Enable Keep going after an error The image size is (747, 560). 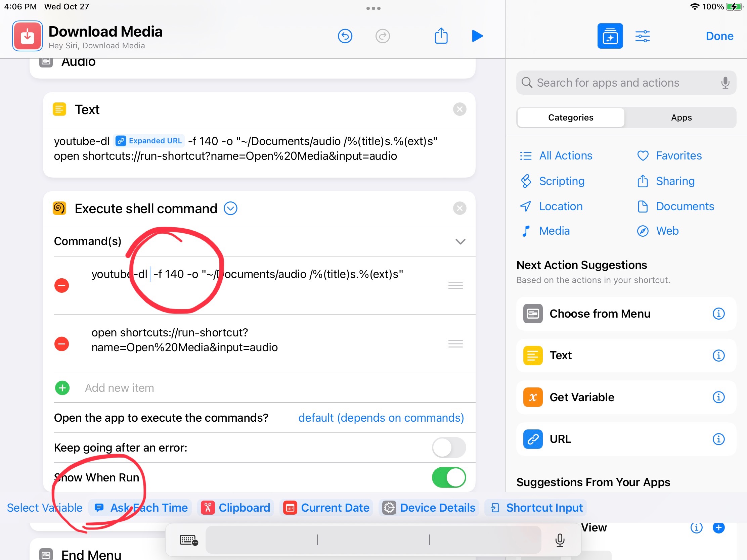click(x=448, y=448)
